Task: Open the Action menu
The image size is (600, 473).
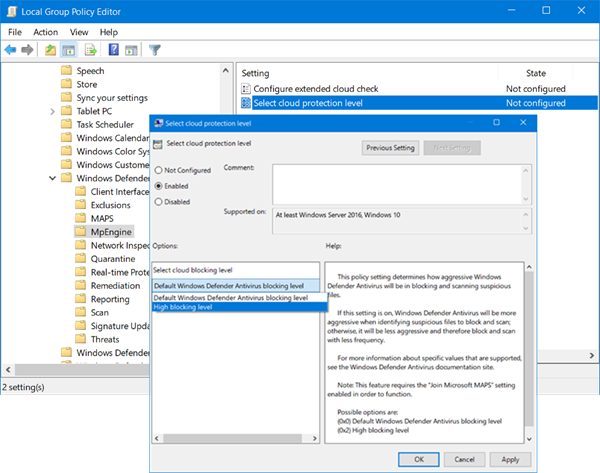Action: [45, 31]
